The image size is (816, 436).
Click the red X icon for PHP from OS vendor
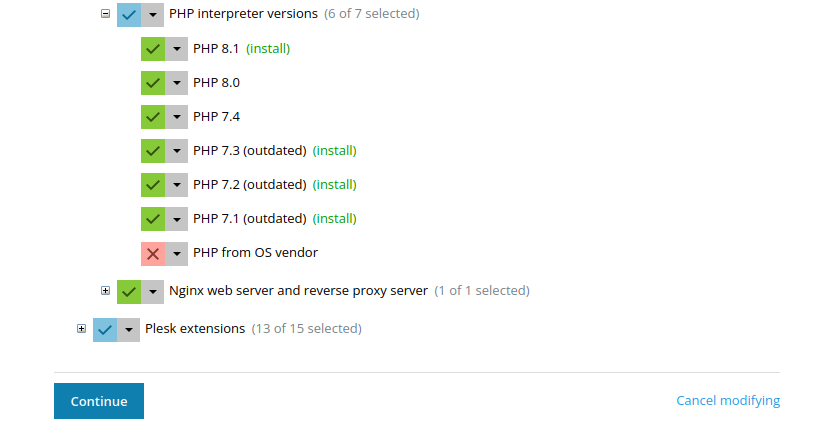coord(153,253)
